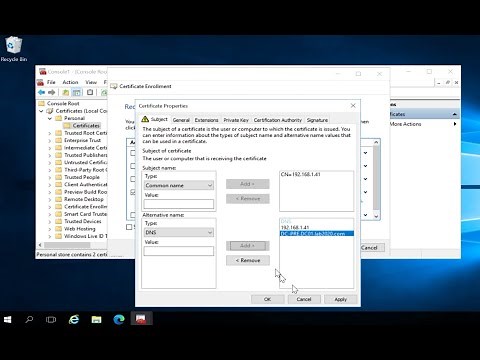Click the console tree horizontal scrollbar thumb
This screenshot has width=480, height=360.
tap(67, 245)
